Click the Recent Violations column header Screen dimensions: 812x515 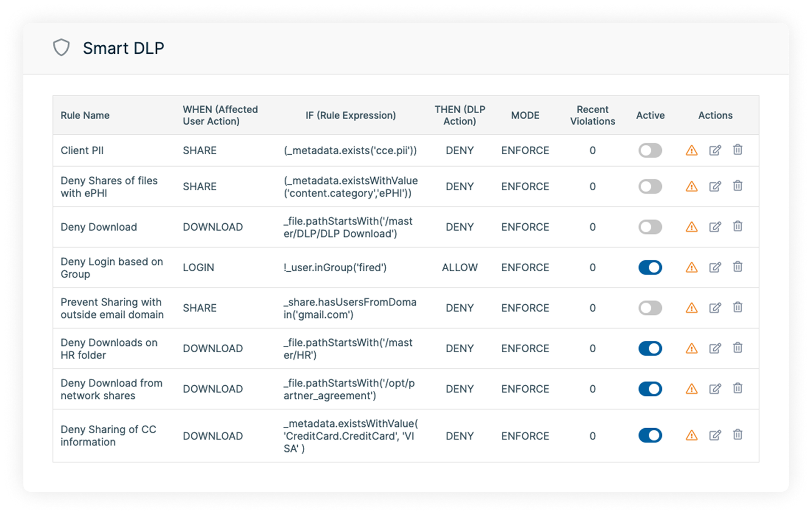(592, 115)
